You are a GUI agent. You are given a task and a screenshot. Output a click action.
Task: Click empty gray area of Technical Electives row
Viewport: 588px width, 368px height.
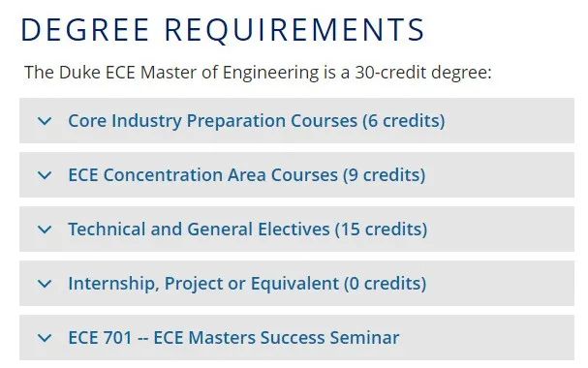click(x=502, y=230)
